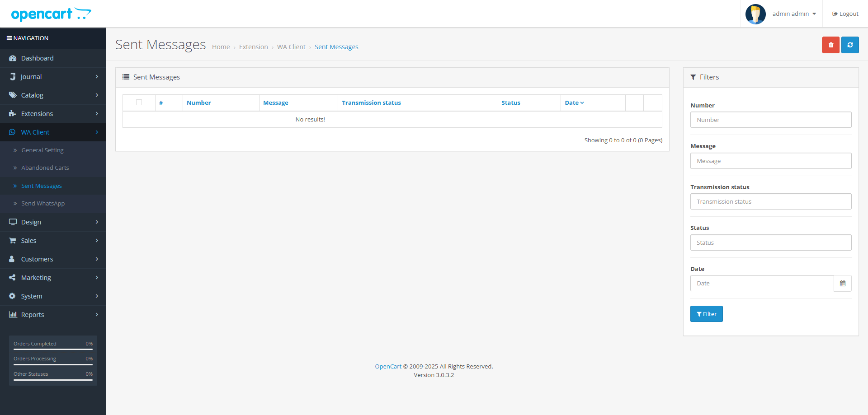Click the OpenCart logo
Image resolution: width=868 pixels, height=415 pixels.
coord(51,14)
